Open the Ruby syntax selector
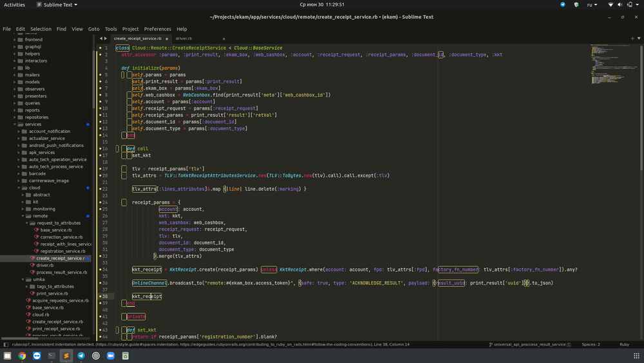This screenshot has width=644, height=363. click(x=623, y=344)
